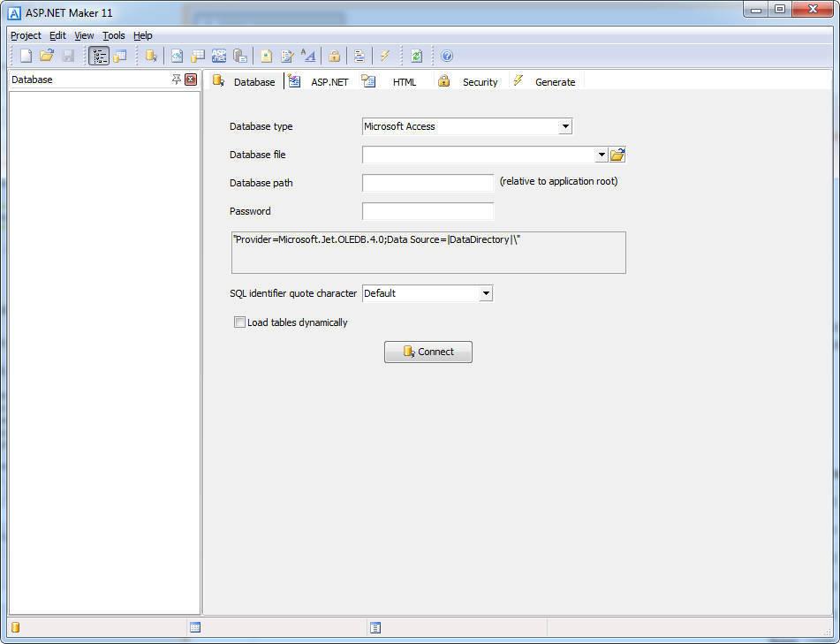Click the pin icon on the Database panel
The image size is (840, 644).
177,79
